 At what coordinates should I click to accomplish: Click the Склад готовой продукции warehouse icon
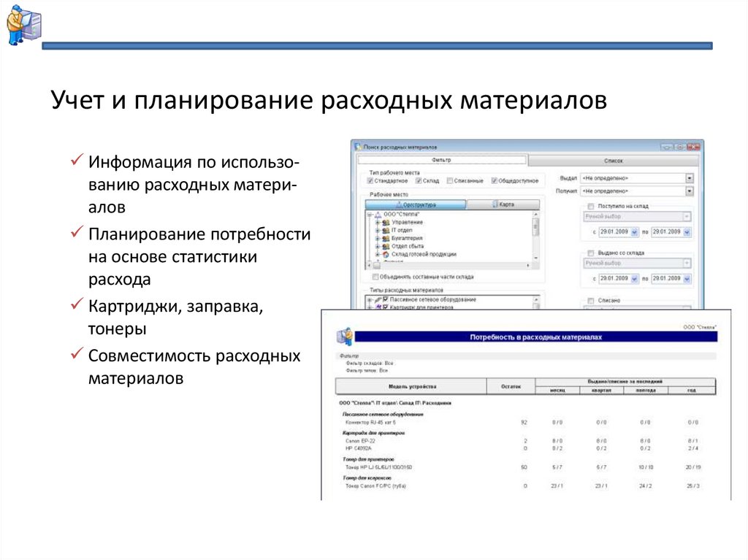[386, 253]
